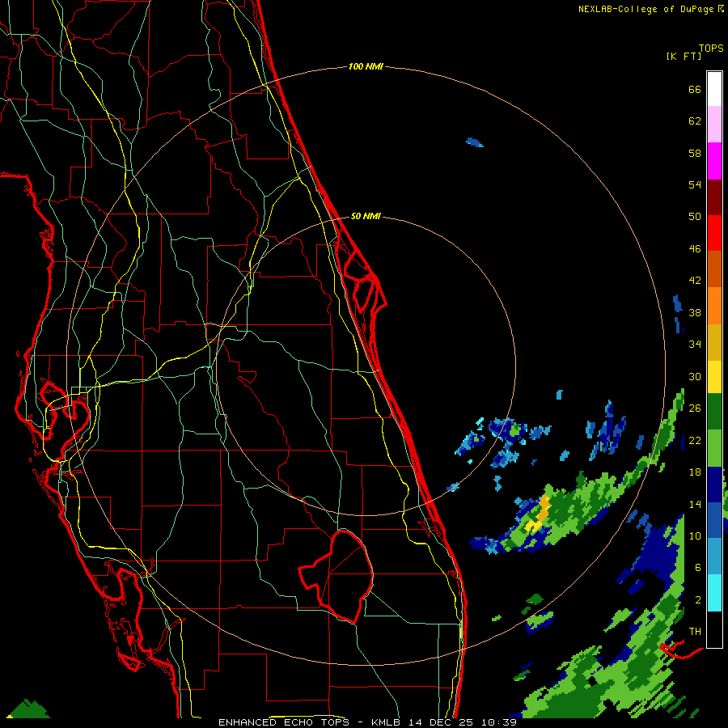
Task: Click the legend value 18
Action: (695, 472)
